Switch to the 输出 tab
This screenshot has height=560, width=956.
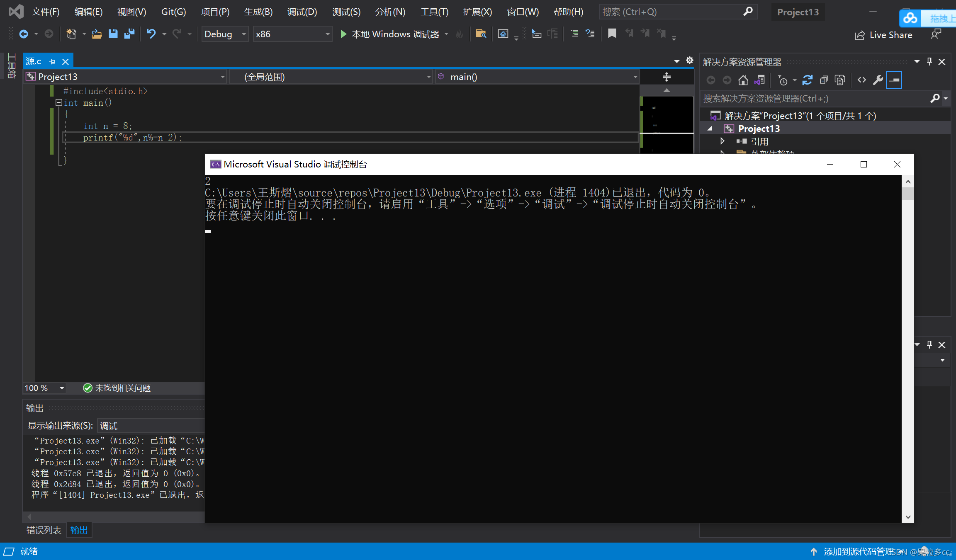[x=79, y=530]
